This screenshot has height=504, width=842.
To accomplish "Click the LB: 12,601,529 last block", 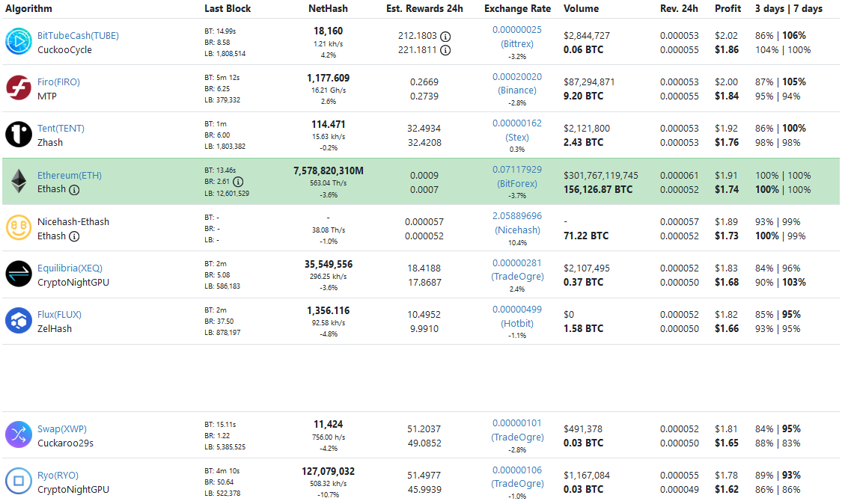I will click(x=227, y=193).
